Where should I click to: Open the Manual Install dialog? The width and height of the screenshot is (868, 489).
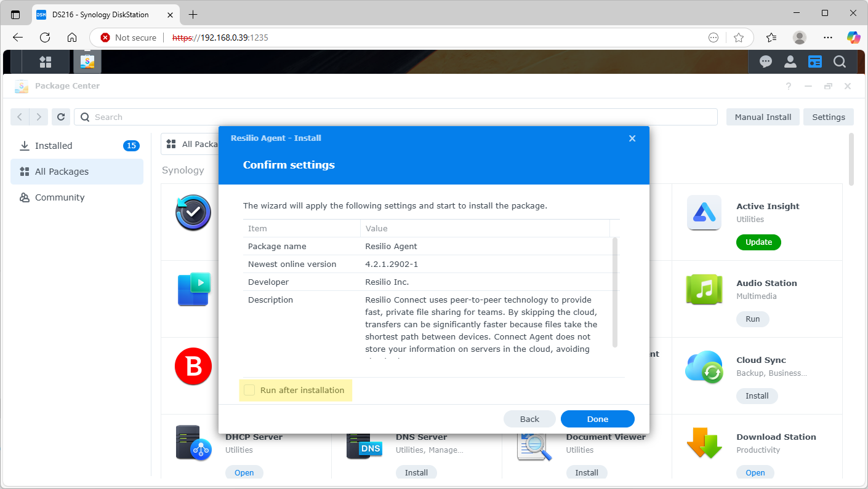click(763, 117)
